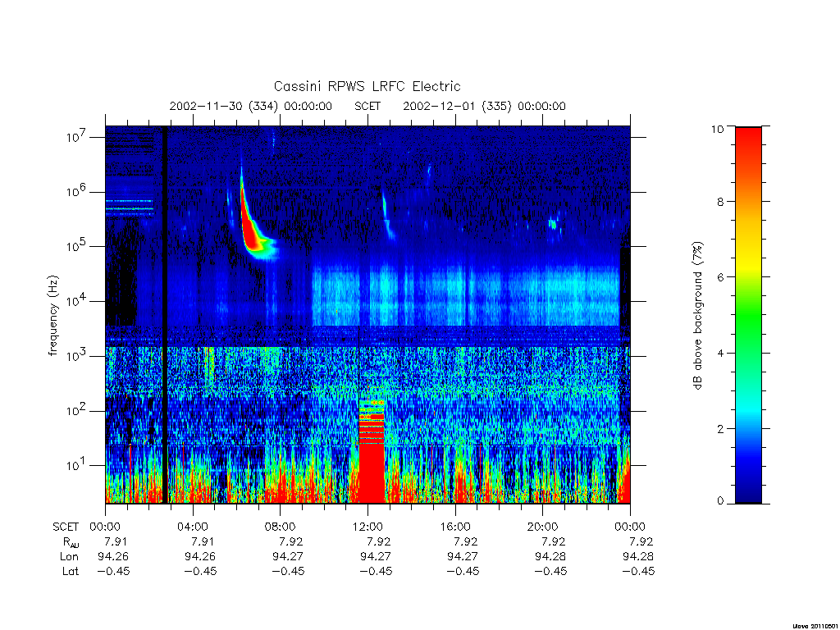Viewport: 840px width, 630px height.
Task: Click the small footer stamp in bottom corner
Action: coord(815,626)
